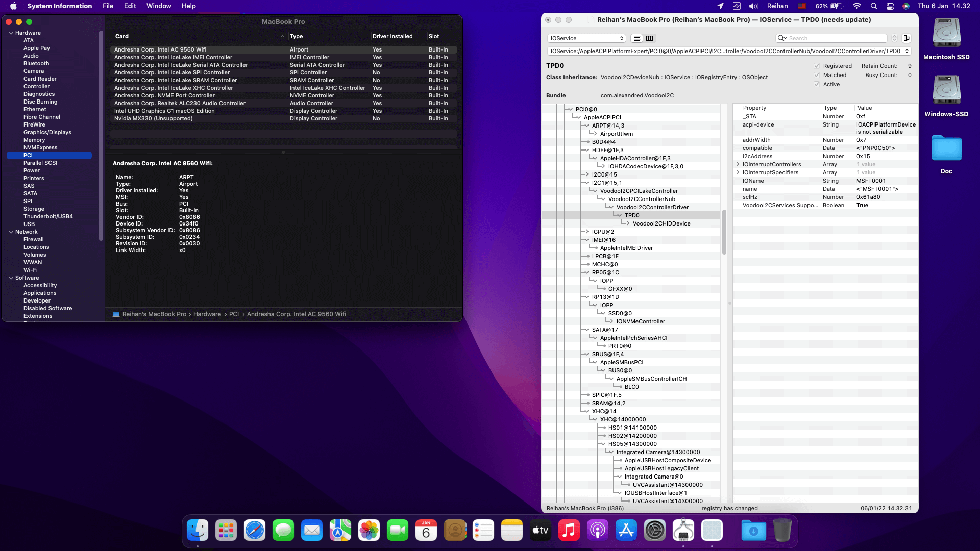This screenshot has height=551, width=980.
Task: Open FaceTime in the Dock
Action: [x=398, y=531]
